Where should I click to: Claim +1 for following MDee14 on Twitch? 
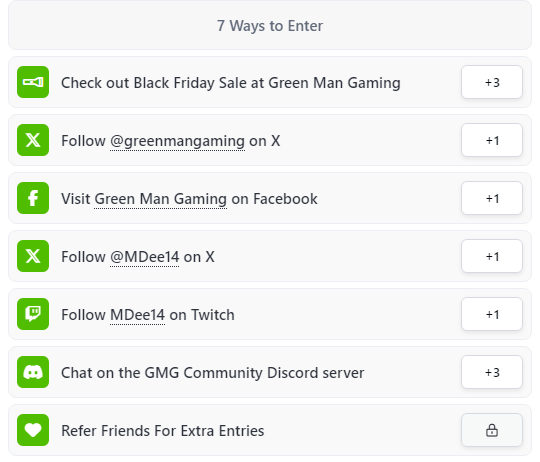[x=492, y=314]
